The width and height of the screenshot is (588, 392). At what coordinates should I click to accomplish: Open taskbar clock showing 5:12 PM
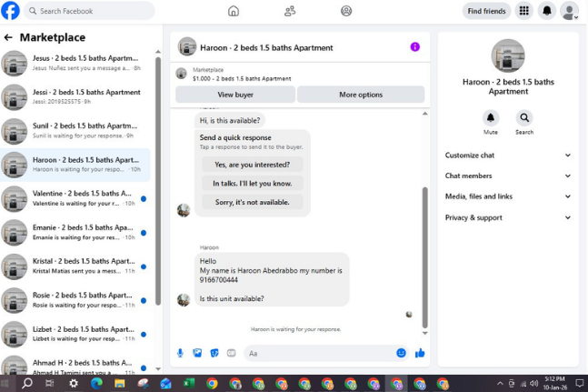coord(555,384)
